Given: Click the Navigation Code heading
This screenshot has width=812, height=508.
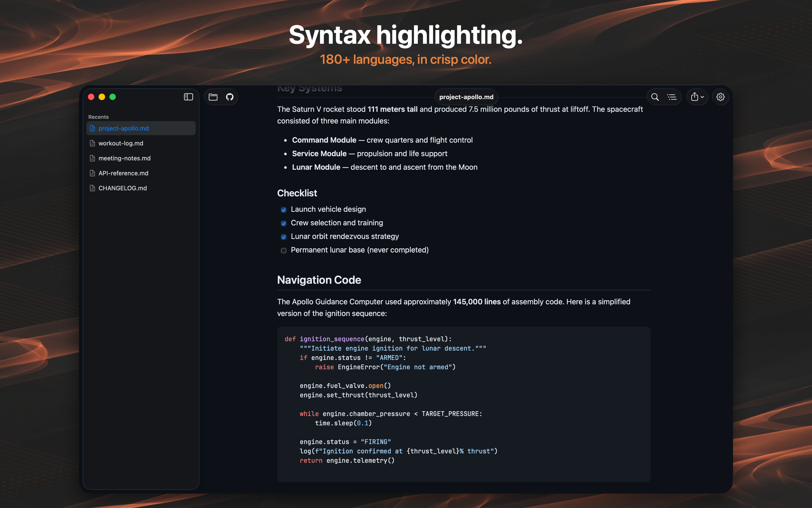Looking at the screenshot, I should (319, 280).
